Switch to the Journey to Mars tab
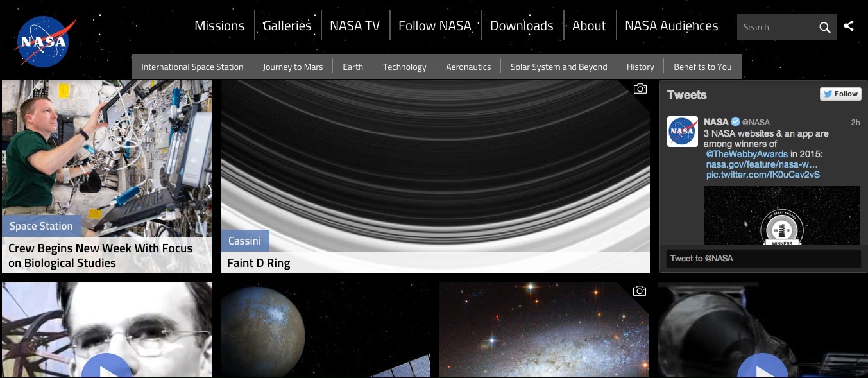This screenshot has height=378, width=868. (293, 67)
